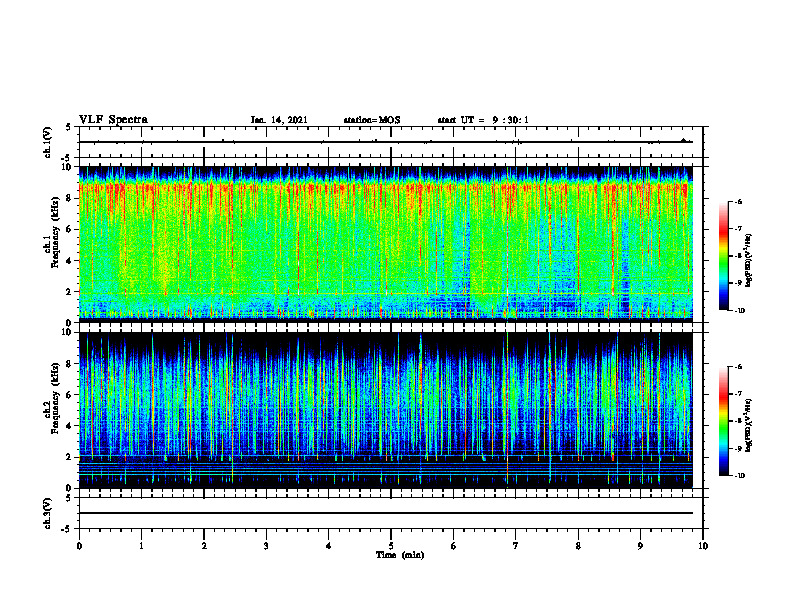Click the final time axis tick label "10"
Viewport: 792px width, 612px height.
pyautogui.click(x=703, y=546)
